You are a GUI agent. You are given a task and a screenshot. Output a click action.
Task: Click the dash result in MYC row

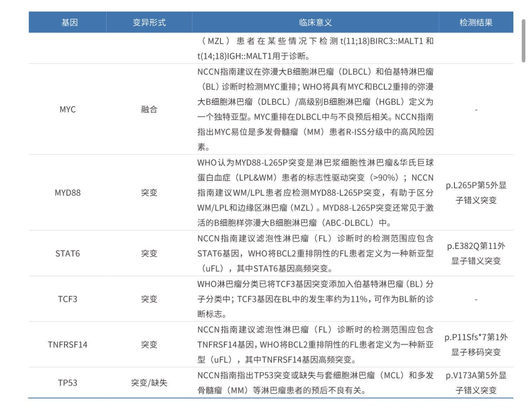point(476,110)
